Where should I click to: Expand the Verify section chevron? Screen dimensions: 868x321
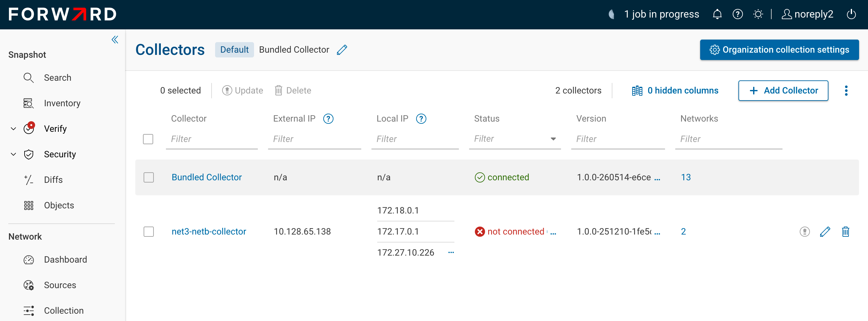pos(13,129)
